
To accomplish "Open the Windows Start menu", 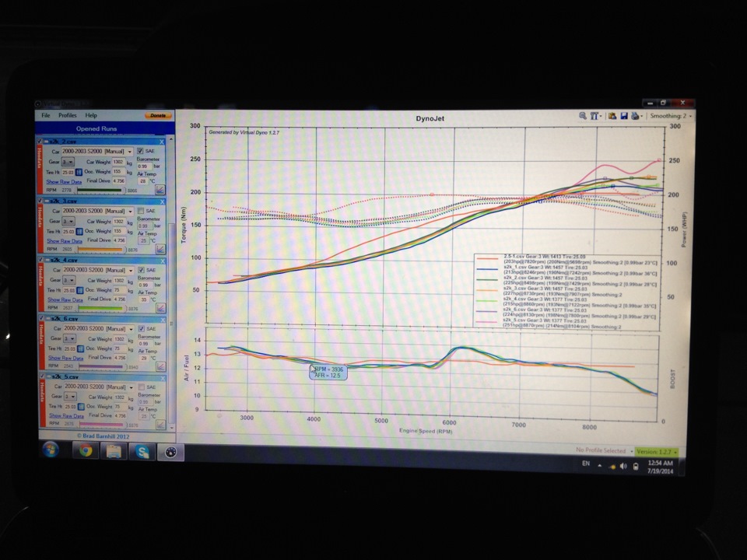I will pyautogui.click(x=51, y=450).
